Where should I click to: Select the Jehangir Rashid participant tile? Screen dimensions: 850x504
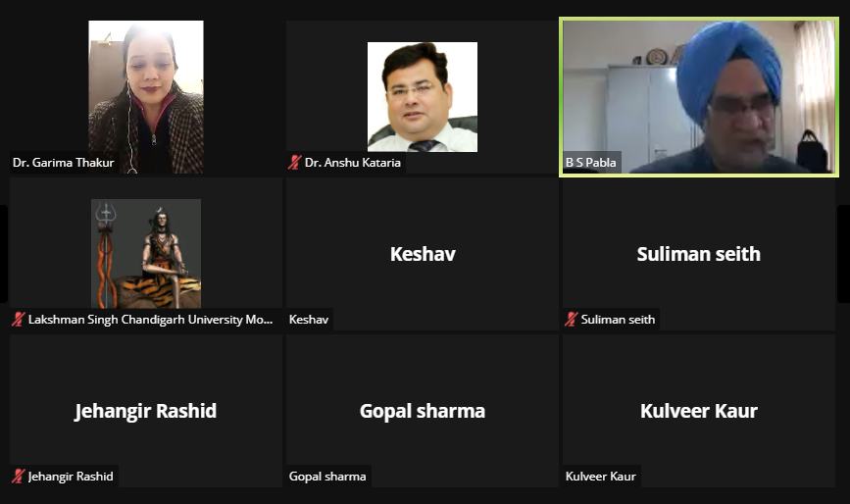pyautogui.click(x=146, y=410)
